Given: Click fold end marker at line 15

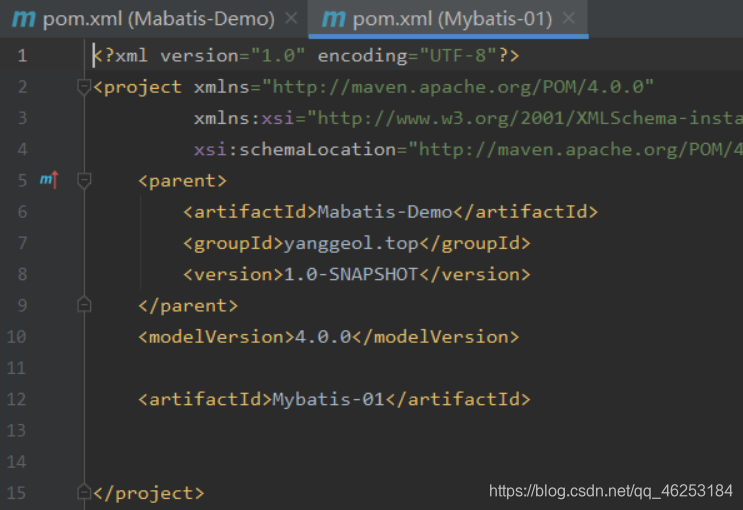Looking at the screenshot, I should pos(84,492).
